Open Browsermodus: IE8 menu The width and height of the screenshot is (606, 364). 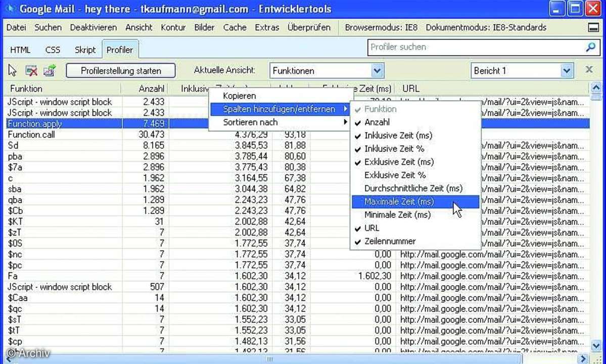click(381, 27)
